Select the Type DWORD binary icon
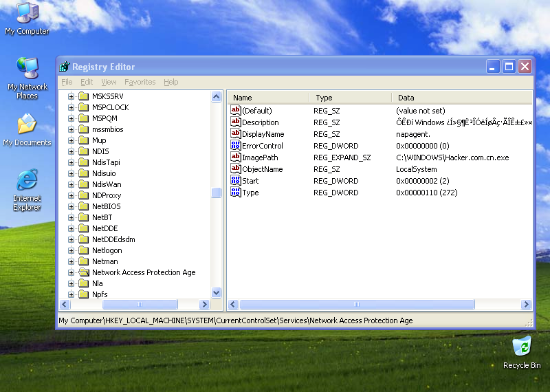The width and height of the screenshot is (550, 392). pyautogui.click(x=235, y=192)
